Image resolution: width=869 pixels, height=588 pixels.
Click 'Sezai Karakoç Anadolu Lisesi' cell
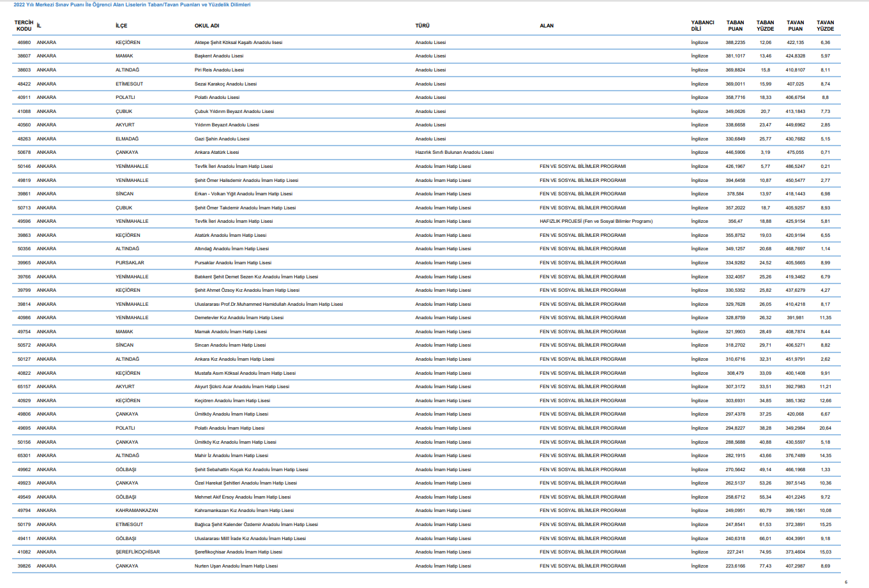pyautogui.click(x=225, y=84)
